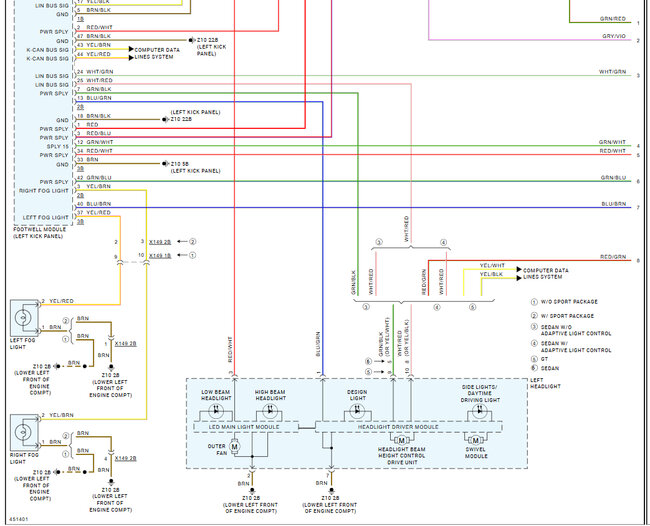Select the low beam headlight LED symbol
This screenshot has height=526, width=650.
coord(216,411)
